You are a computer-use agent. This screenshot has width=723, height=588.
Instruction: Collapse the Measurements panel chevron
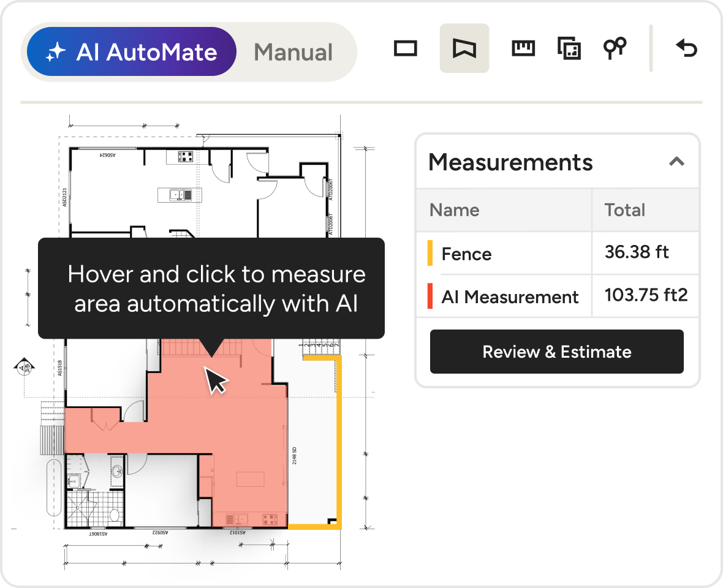[676, 162]
